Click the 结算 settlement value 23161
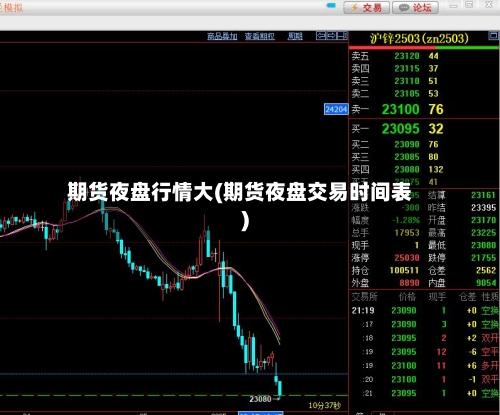The height and width of the screenshot is (415, 500). click(x=484, y=195)
